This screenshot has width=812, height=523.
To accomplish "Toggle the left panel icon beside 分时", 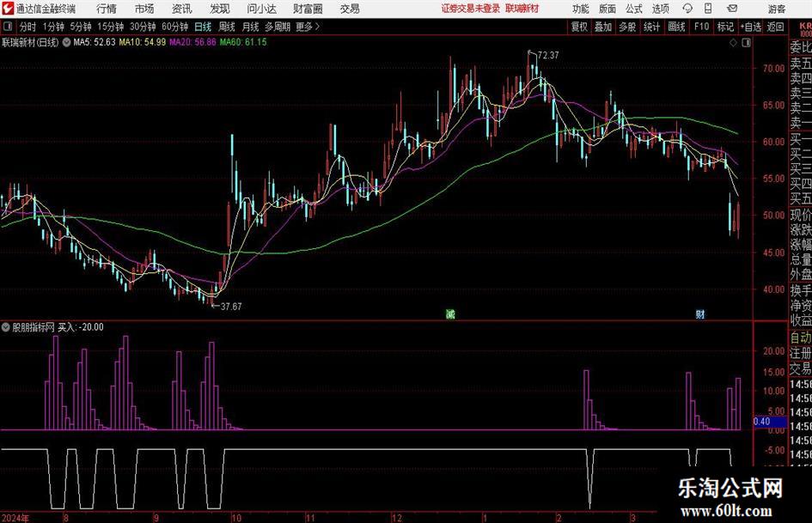I will click(7, 27).
